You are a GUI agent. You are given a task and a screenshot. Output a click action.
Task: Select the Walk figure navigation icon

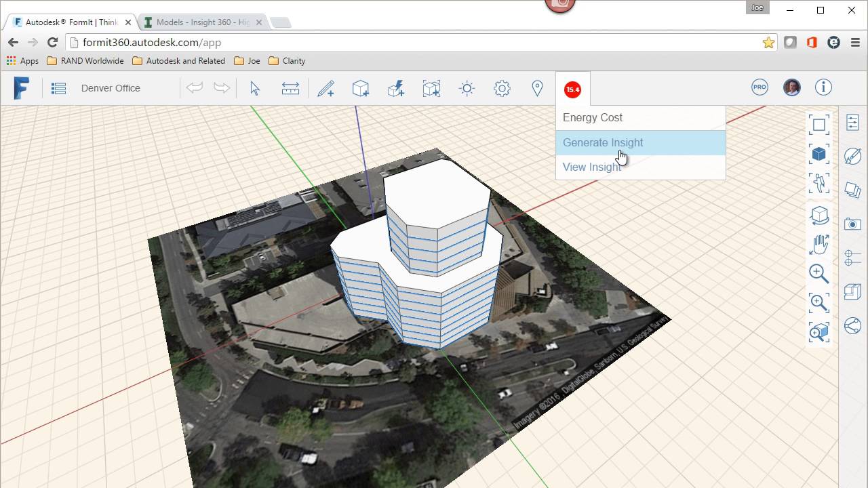(x=819, y=183)
